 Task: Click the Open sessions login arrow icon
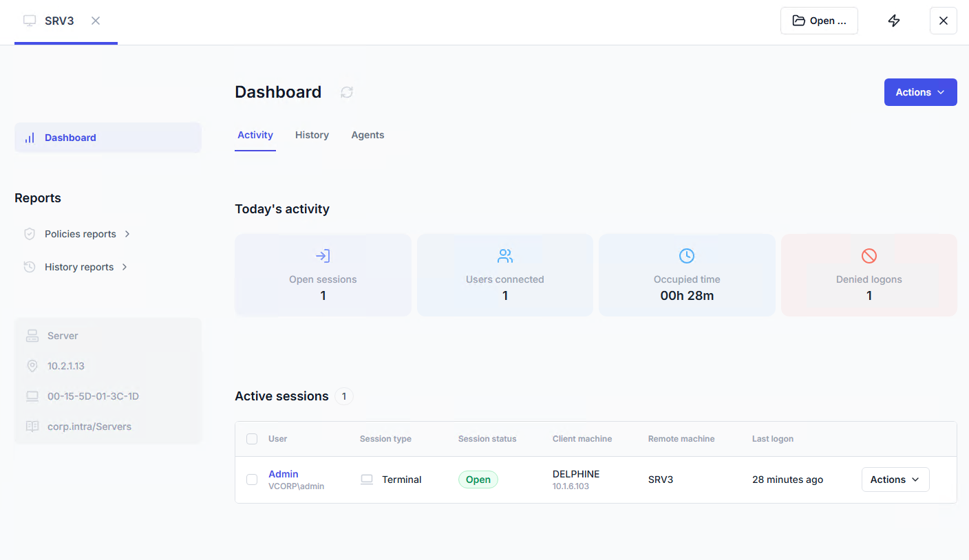(323, 256)
